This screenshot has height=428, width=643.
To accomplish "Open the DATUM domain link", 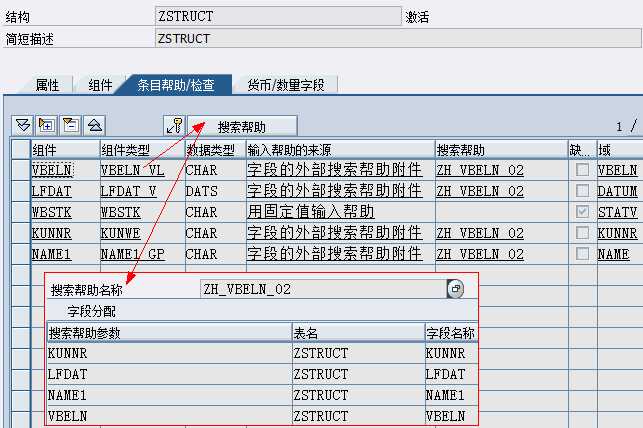I will (617, 191).
